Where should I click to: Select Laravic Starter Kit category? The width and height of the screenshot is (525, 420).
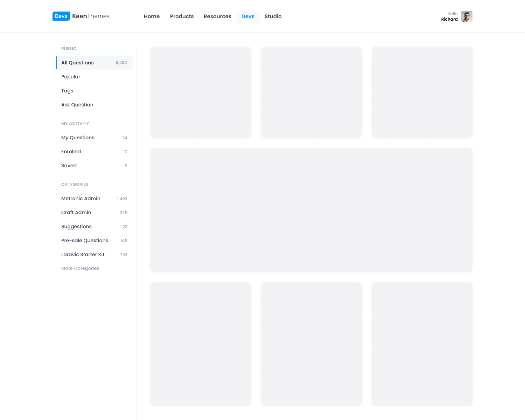pos(83,254)
